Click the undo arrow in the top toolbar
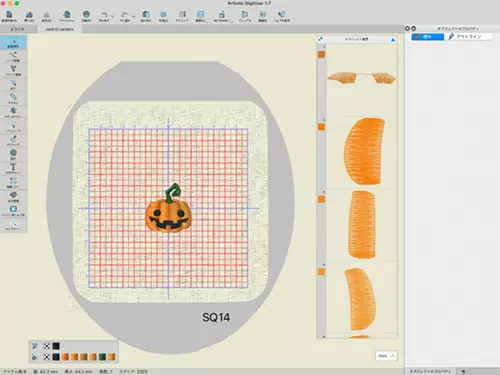 tap(104, 16)
